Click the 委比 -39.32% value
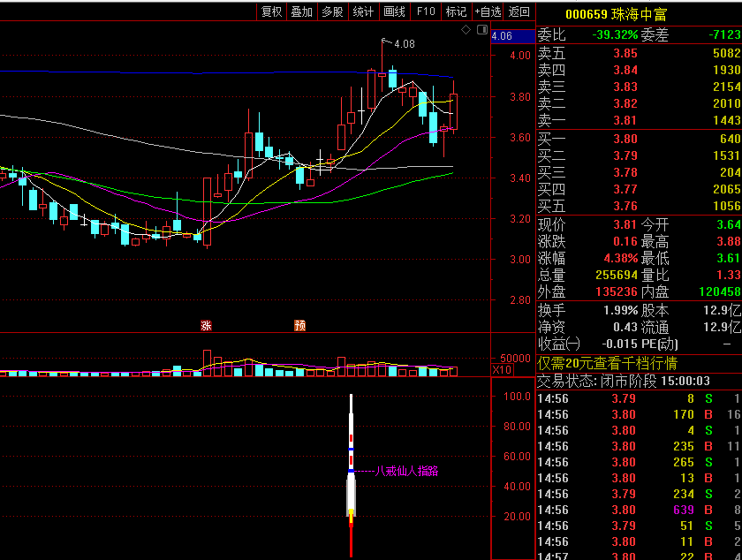 click(x=615, y=34)
